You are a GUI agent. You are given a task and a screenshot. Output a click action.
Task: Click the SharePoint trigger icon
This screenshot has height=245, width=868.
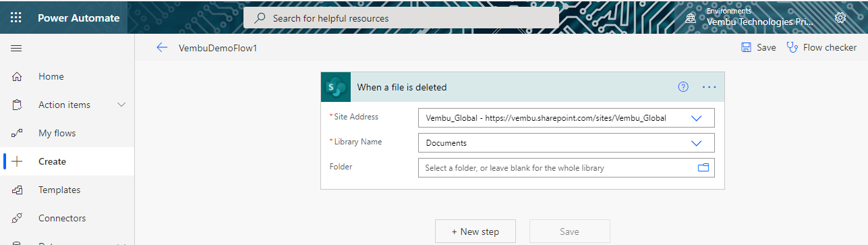(x=336, y=87)
